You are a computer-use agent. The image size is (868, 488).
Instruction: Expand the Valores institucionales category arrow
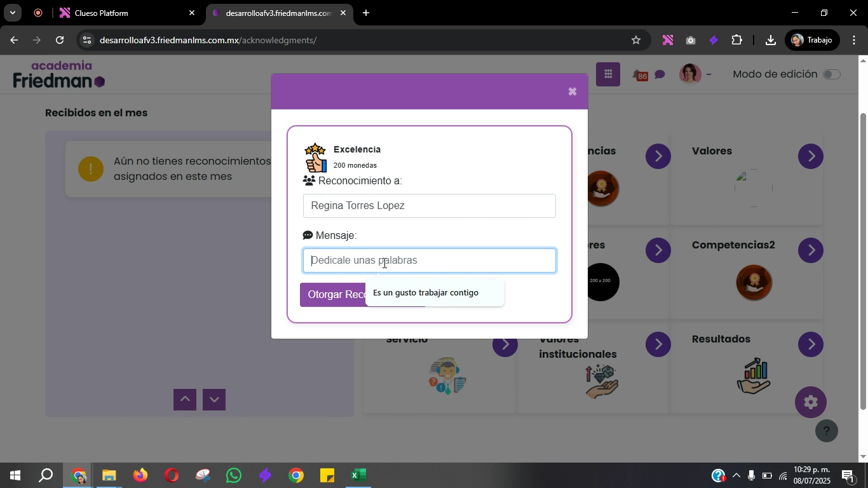pyautogui.click(x=658, y=344)
